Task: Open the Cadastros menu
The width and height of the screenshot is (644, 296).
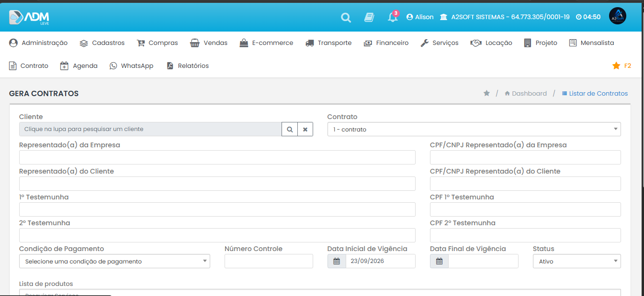Action: 102,43
